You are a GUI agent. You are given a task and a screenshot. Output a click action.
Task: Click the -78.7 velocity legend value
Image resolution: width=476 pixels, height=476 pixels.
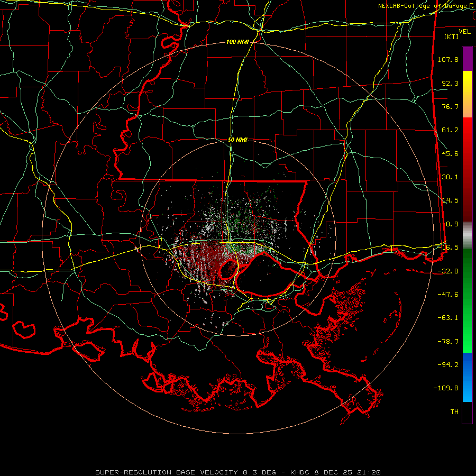tap(448, 342)
